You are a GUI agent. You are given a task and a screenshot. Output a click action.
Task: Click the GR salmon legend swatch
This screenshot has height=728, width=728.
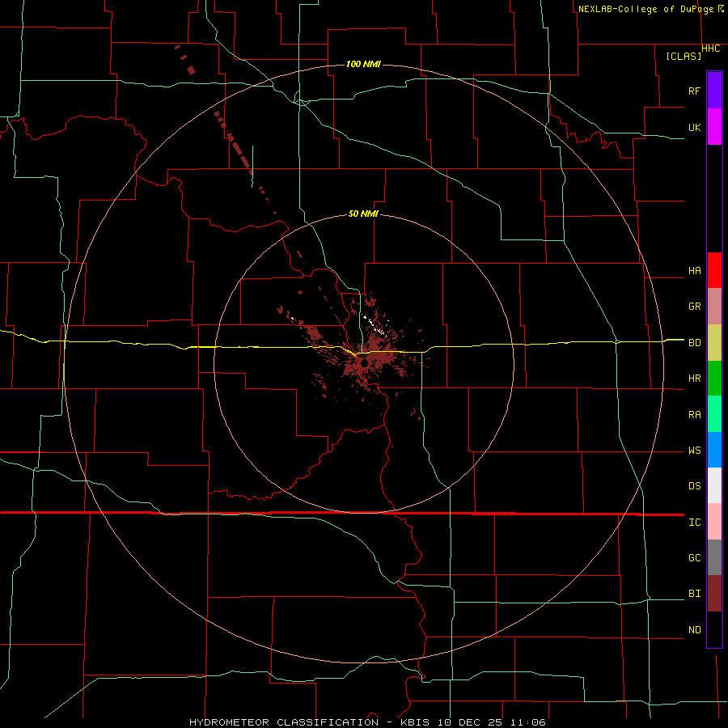[714, 306]
